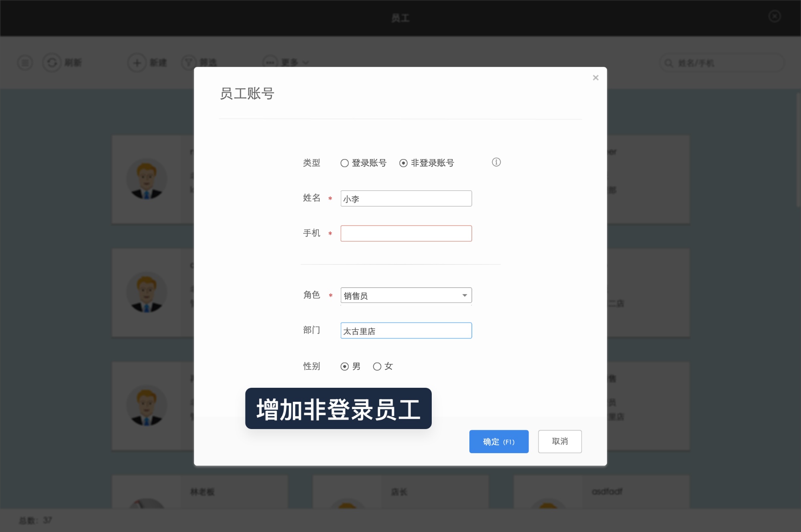Select the 男 gender radio button
801x532 pixels.
(x=344, y=366)
